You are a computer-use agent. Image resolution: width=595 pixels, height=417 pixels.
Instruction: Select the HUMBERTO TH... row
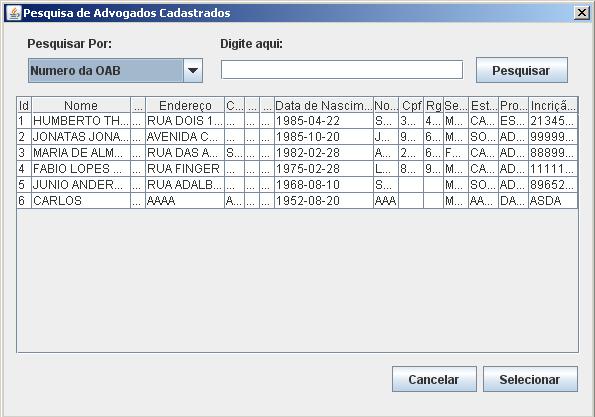click(x=298, y=121)
